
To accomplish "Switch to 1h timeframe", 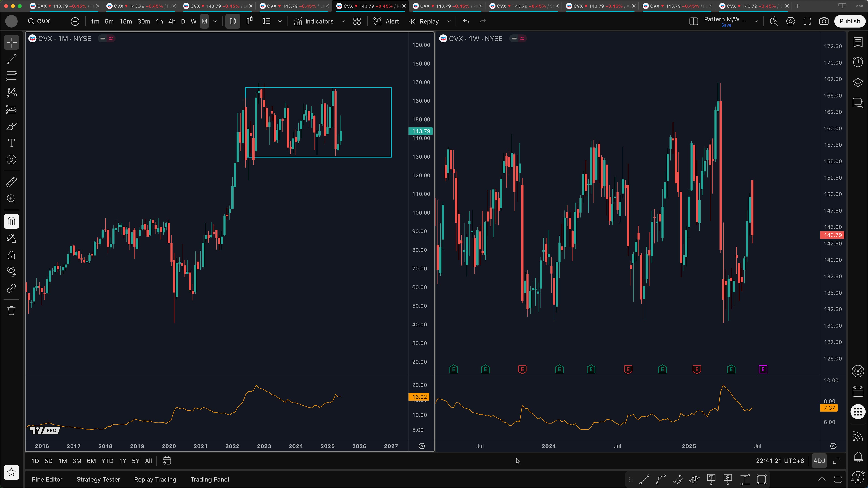I will click(159, 21).
